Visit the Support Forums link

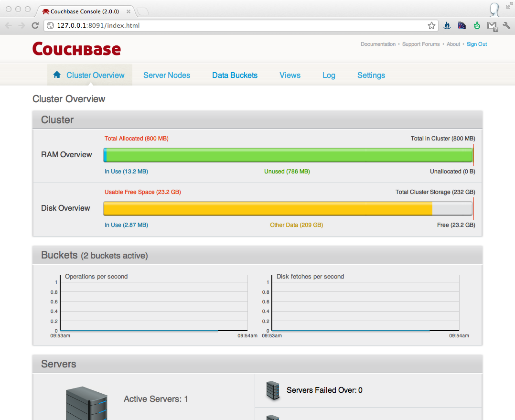click(x=421, y=44)
